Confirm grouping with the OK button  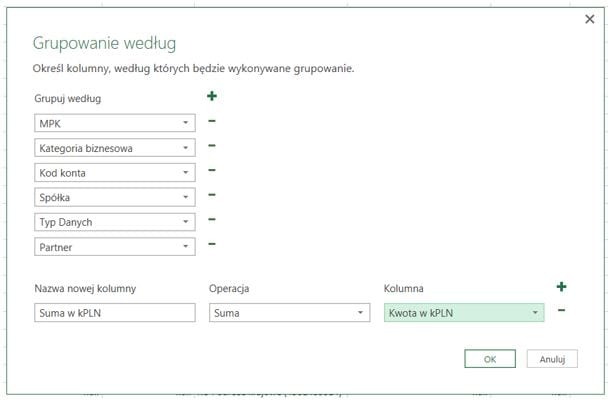coord(489,359)
